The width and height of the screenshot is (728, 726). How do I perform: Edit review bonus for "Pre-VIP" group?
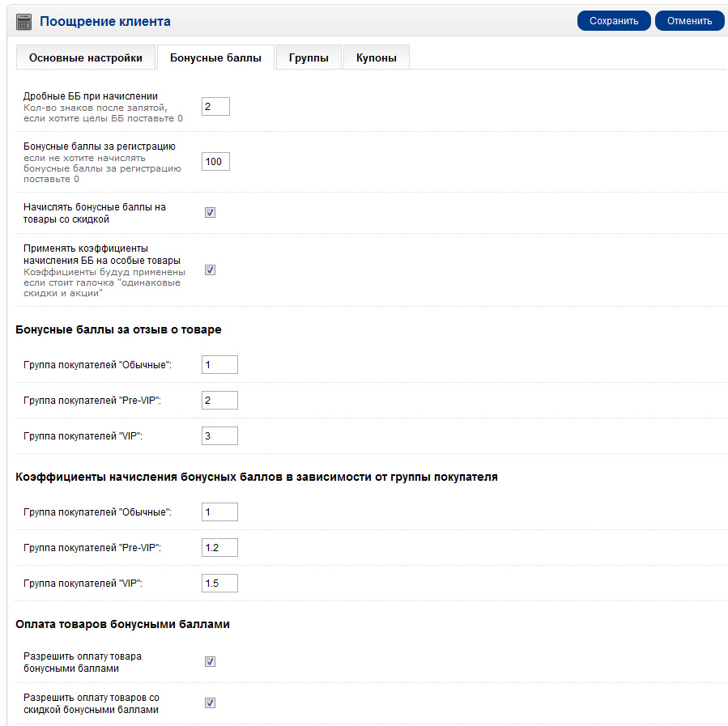click(219, 401)
